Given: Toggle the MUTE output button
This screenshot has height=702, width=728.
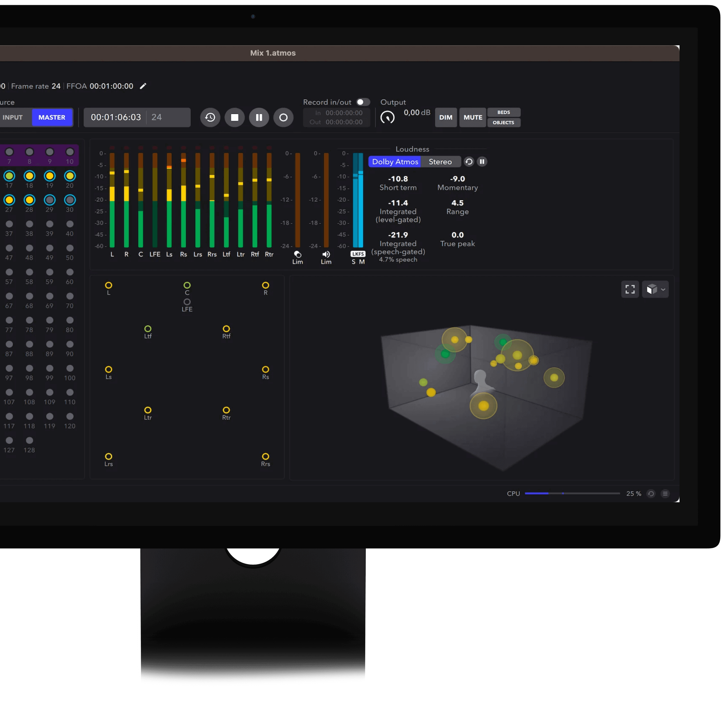Looking at the screenshot, I should coord(473,118).
